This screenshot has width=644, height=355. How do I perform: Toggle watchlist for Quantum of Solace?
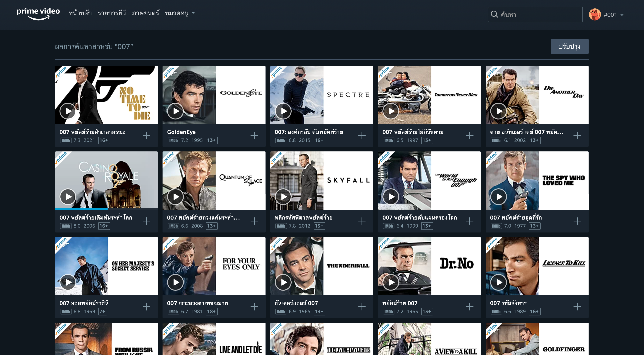[254, 221]
